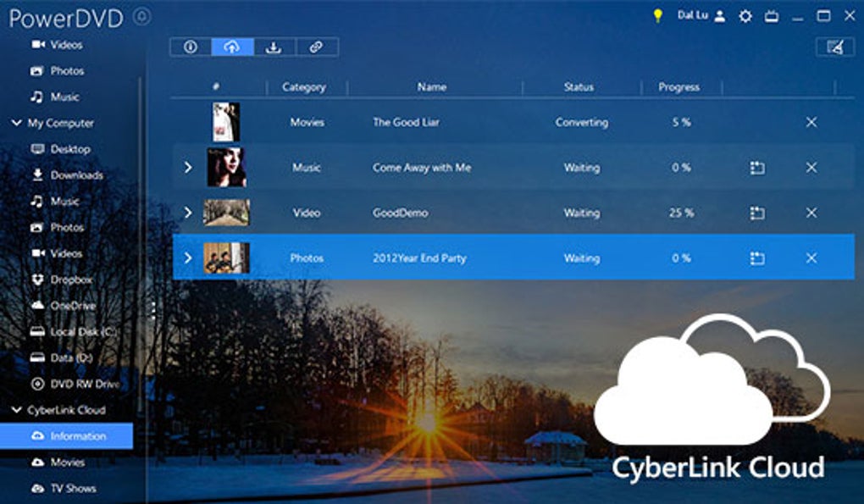The width and height of the screenshot is (864, 504).
Task: Open Local Disk (C:) drive
Action: coord(74,331)
